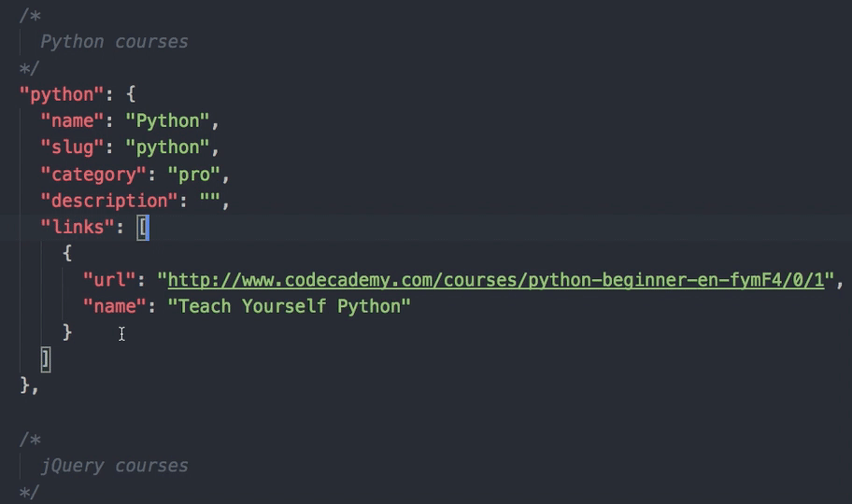Click the "jQuery courses" comment text

[x=114, y=466]
